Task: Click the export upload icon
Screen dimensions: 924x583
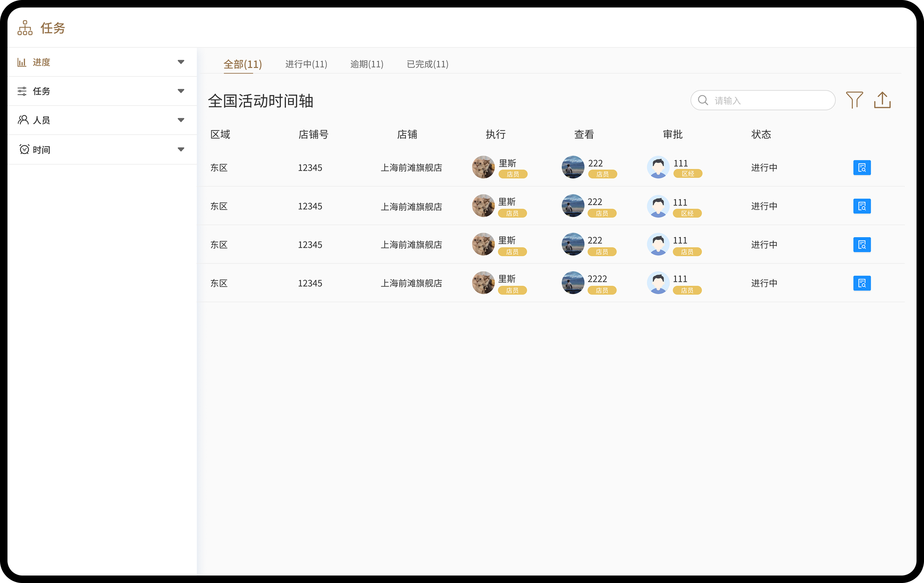Action: tap(882, 100)
